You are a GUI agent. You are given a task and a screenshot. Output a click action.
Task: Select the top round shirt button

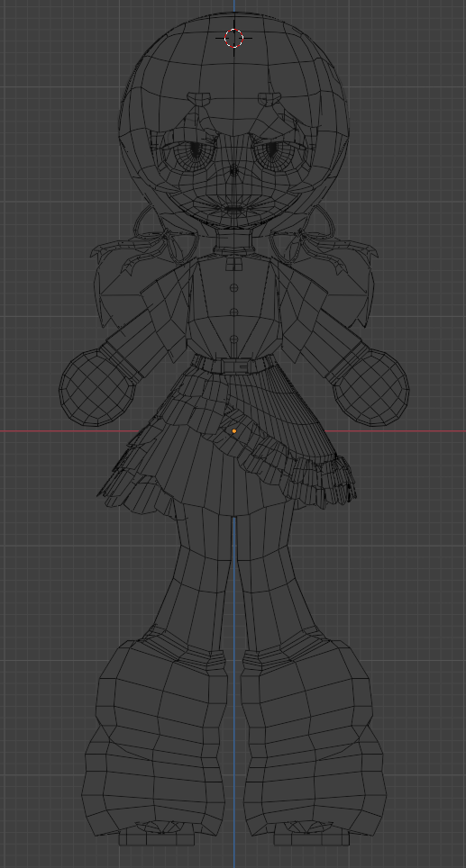(233, 288)
